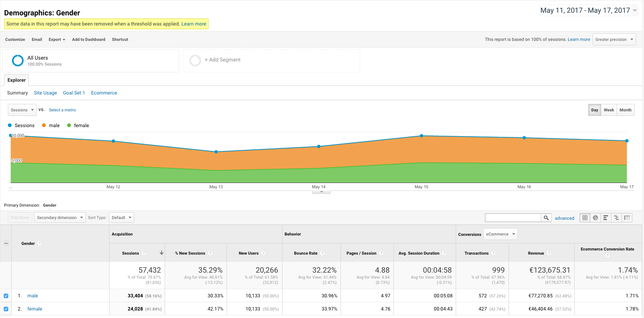Screen dimensions: 644x318
Task: Select the Comparison view icon
Action: point(616,218)
